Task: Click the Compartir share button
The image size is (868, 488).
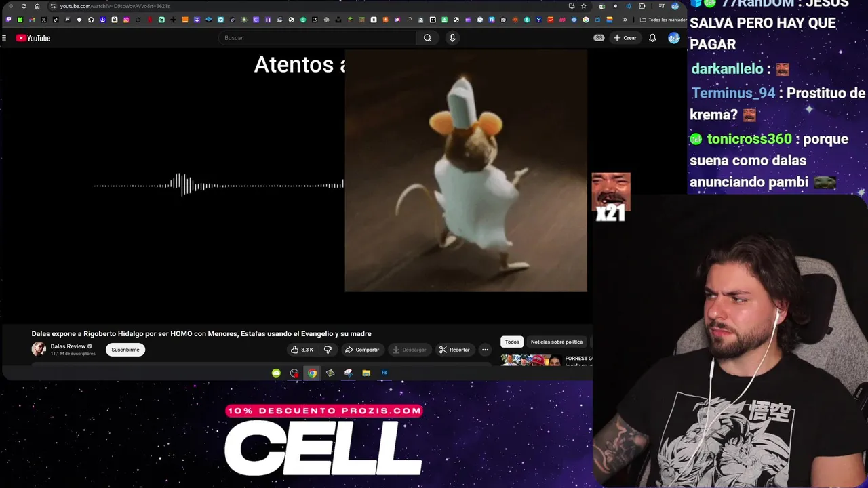Action: [x=362, y=350]
